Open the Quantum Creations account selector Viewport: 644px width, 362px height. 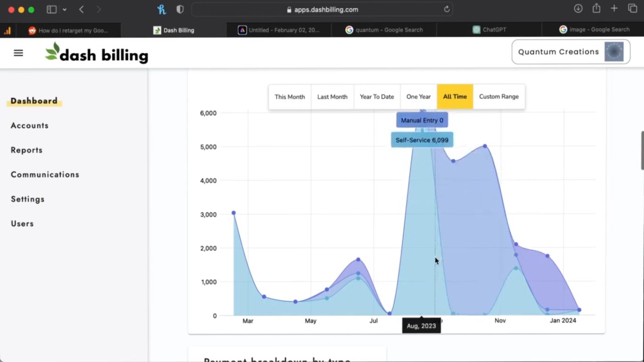tap(570, 52)
